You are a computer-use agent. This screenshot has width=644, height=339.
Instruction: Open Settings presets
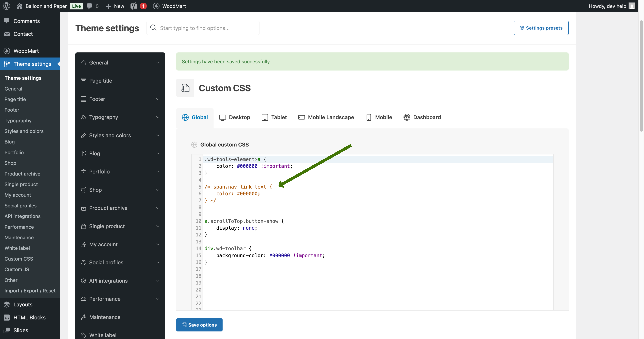coord(541,28)
